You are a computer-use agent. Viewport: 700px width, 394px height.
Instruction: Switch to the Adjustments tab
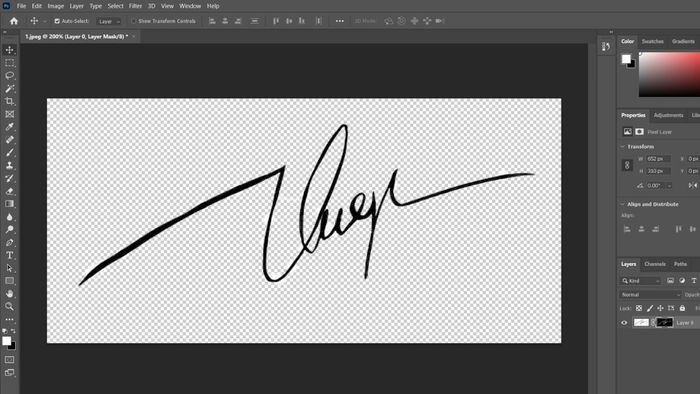pos(668,115)
